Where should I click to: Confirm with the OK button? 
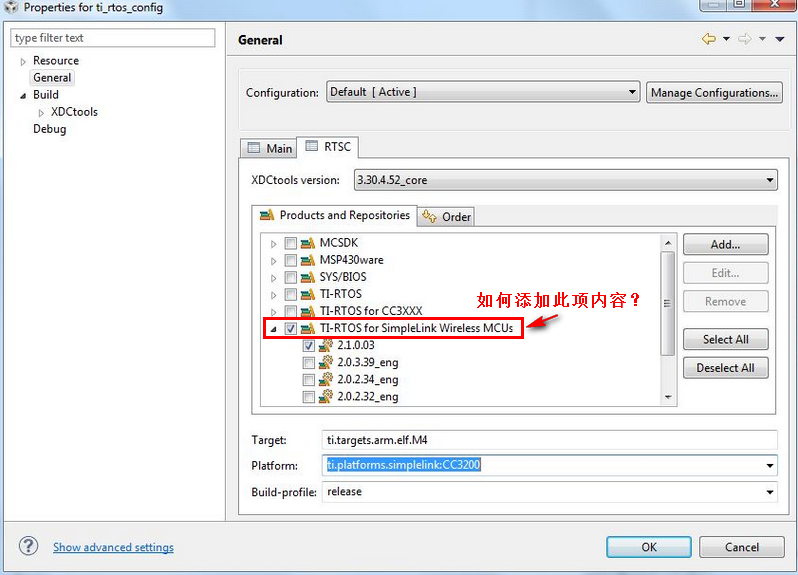coord(649,547)
